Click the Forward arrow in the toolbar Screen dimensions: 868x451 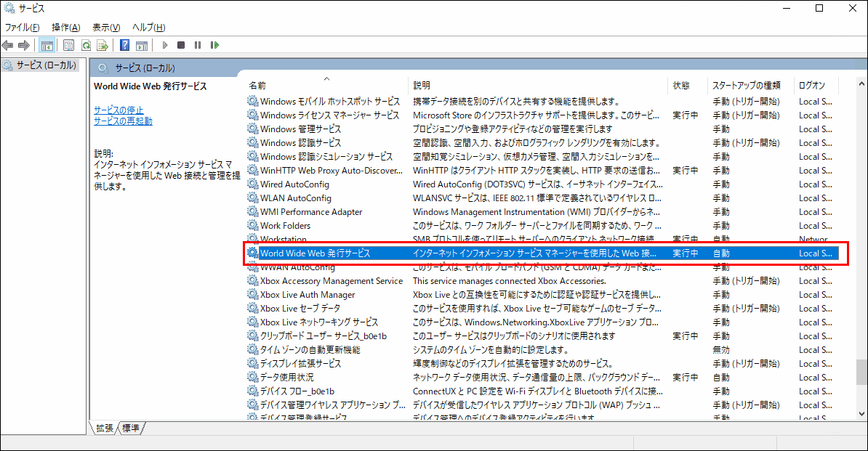[24, 45]
